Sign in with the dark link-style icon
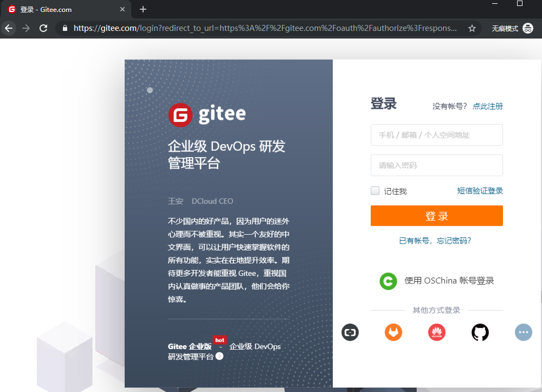 [x=350, y=332]
